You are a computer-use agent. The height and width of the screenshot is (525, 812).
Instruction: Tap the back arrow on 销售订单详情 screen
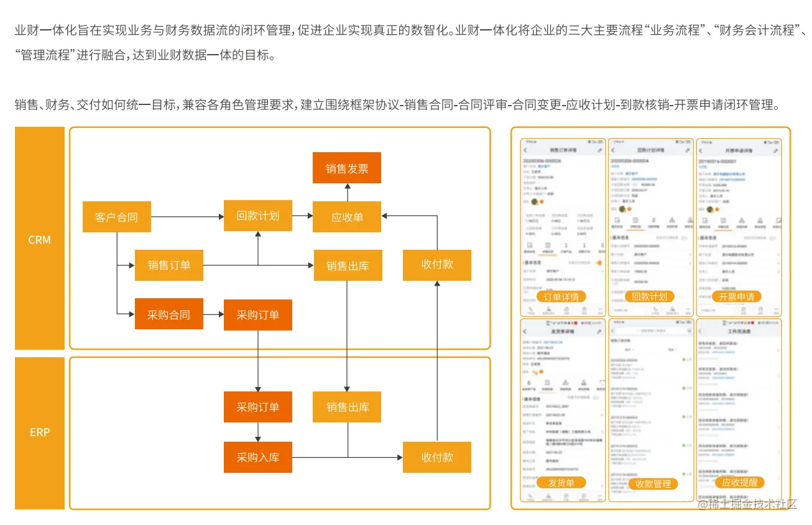524,149
